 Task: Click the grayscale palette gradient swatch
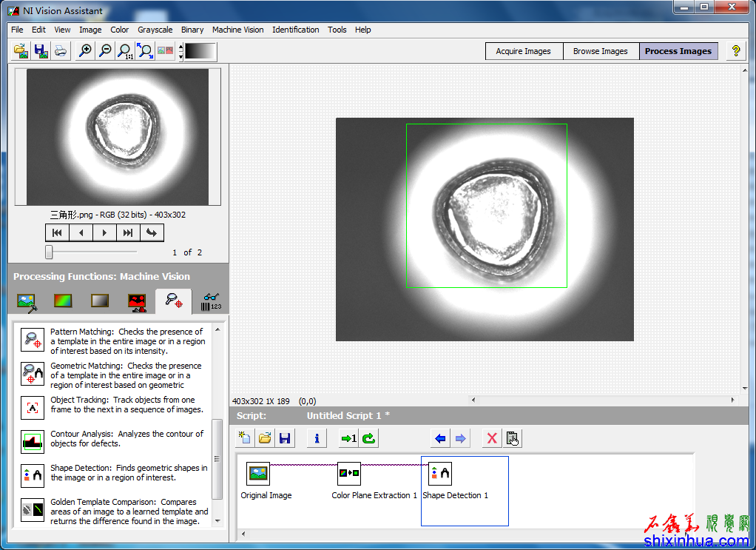point(200,52)
